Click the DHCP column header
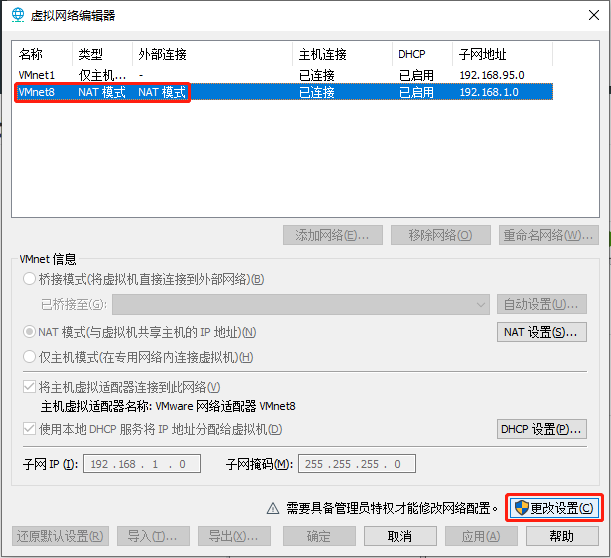Image resolution: width=611 pixels, height=558 pixels. tap(411, 54)
